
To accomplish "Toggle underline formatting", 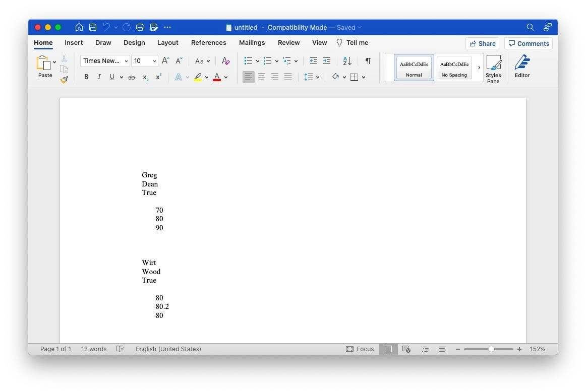I will (112, 77).
